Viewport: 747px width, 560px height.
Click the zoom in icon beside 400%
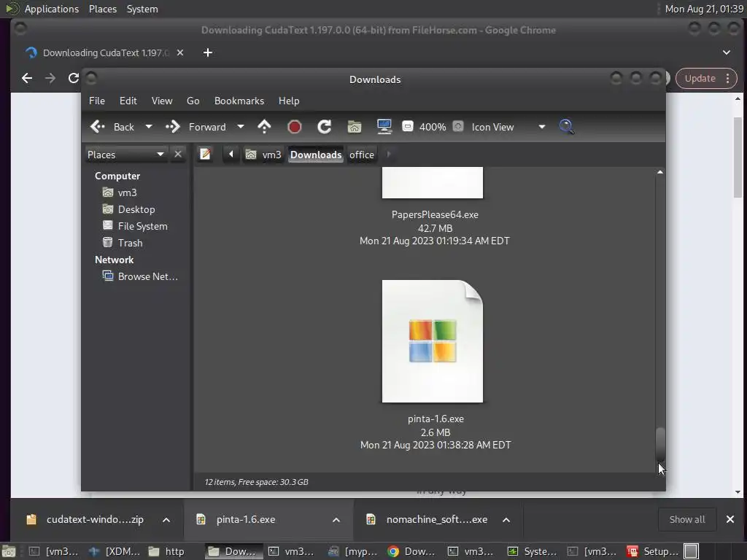click(x=458, y=127)
